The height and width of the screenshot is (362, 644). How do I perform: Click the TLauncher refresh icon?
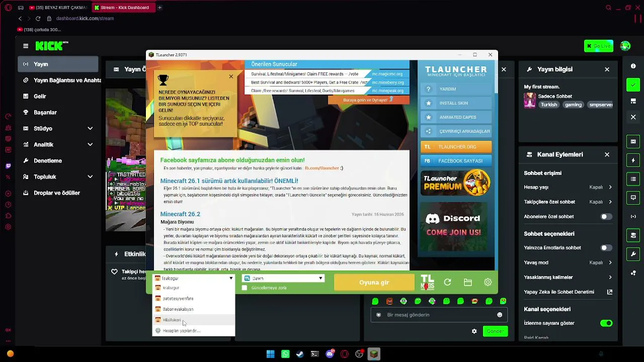[x=447, y=283]
